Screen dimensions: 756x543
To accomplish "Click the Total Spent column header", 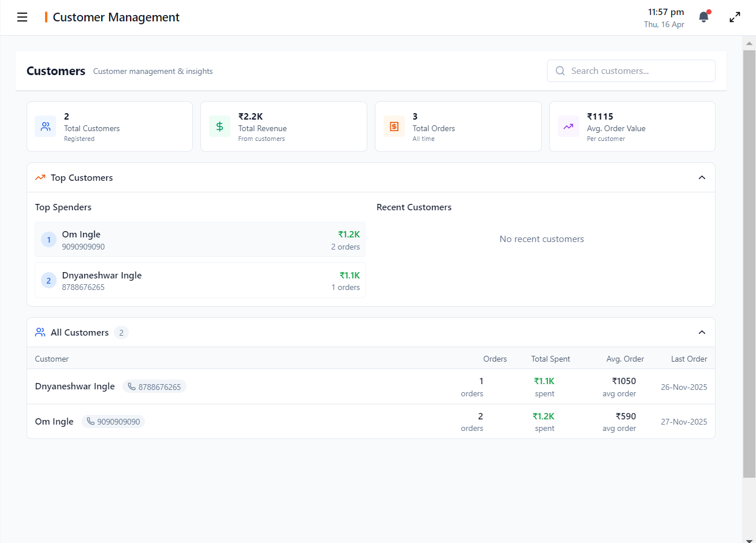I will click(550, 359).
